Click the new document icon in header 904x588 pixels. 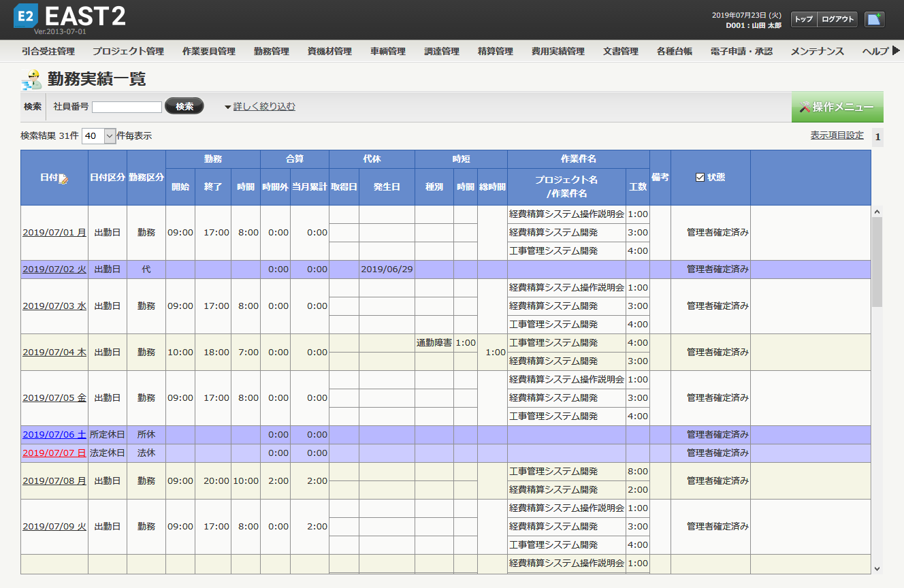(x=874, y=19)
